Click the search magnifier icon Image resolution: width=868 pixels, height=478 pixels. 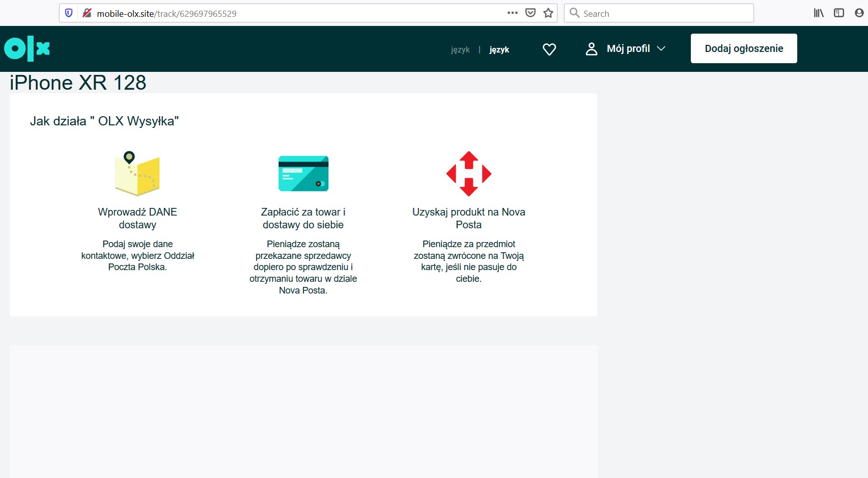(x=574, y=13)
